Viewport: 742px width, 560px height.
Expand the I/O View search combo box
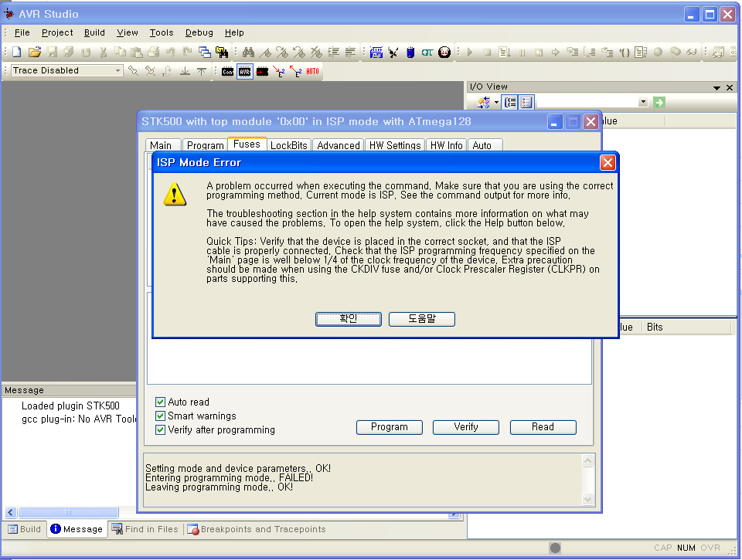pyautogui.click(x=643, y=102)
